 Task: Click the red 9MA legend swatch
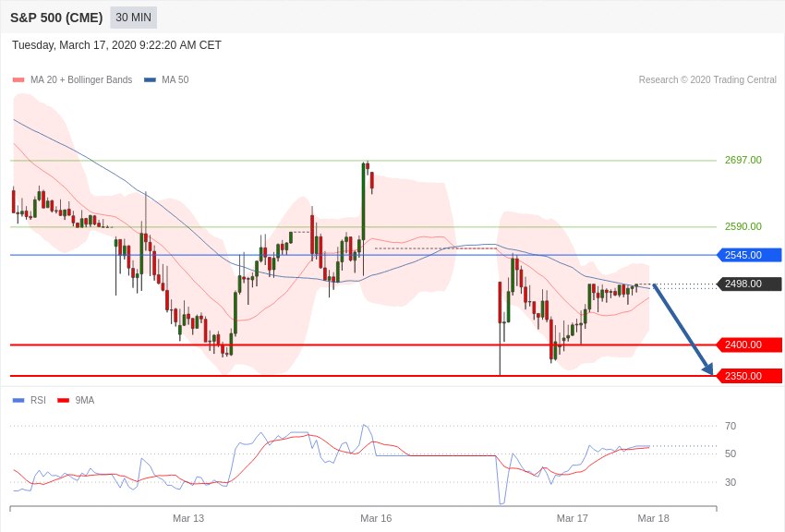[63, 400]
